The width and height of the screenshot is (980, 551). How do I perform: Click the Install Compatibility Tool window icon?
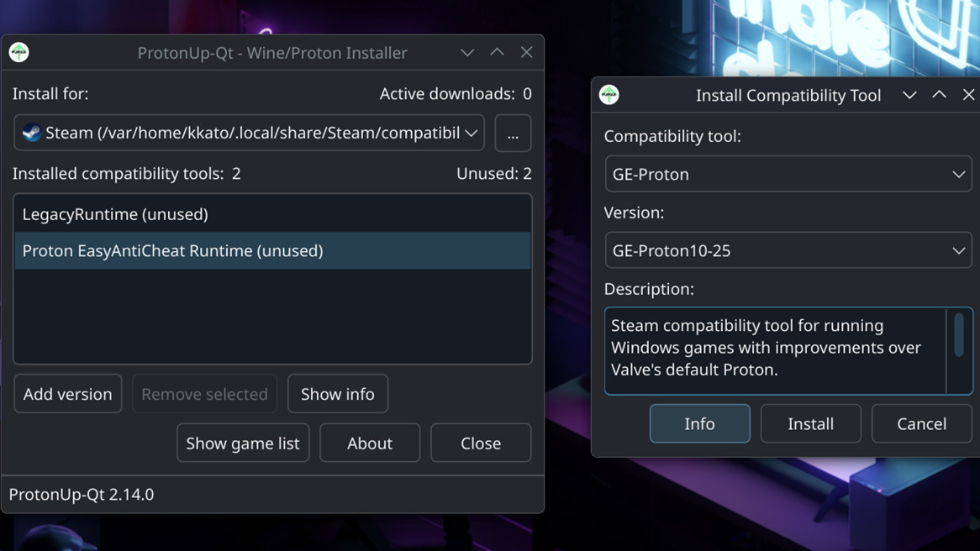609,95
